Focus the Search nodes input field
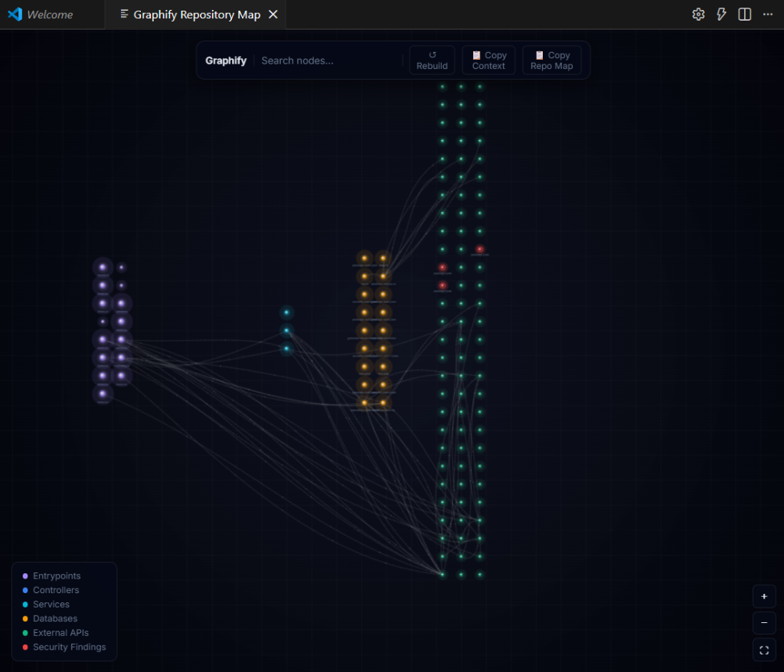The image size is (784, 672). pyautogui.click(x=329, y=60)
